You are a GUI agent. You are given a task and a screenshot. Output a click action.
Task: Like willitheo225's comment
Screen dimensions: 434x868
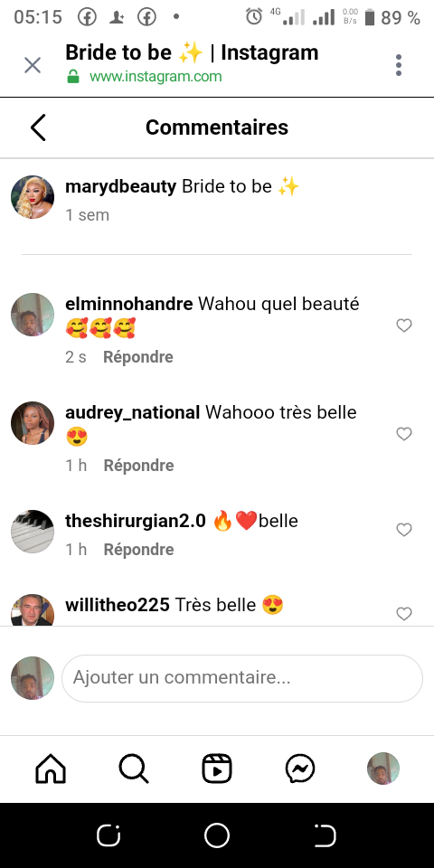[x=404, y=614]
